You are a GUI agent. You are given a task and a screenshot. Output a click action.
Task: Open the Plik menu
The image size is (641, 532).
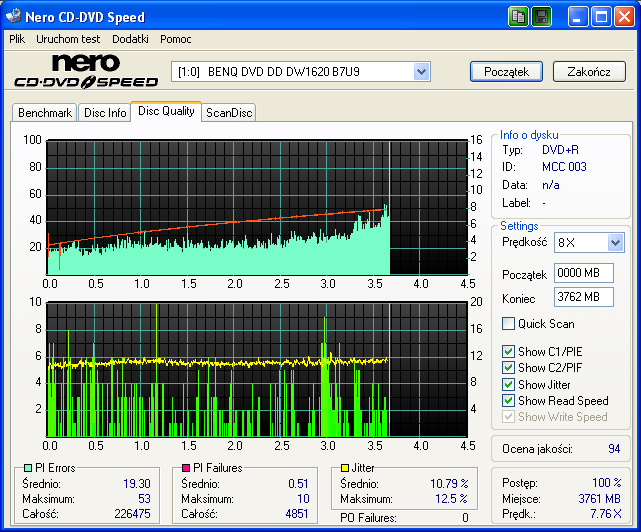pos(17,39)
